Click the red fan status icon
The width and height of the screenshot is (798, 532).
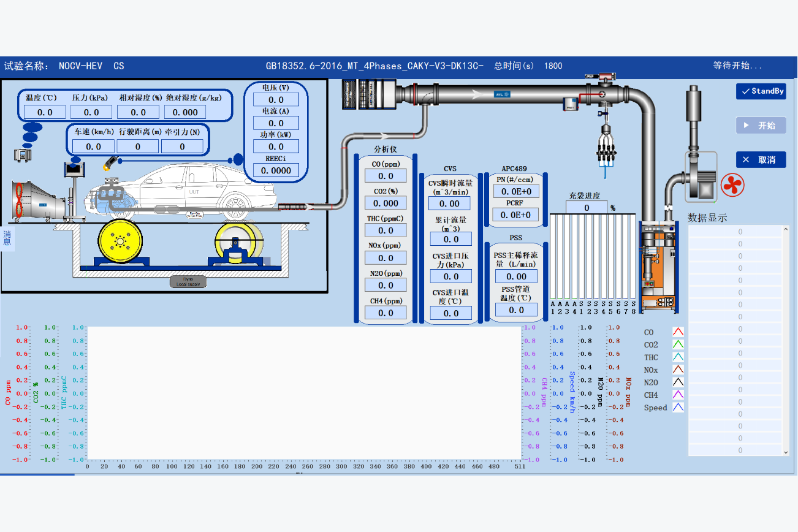click(x=732, y=185)
